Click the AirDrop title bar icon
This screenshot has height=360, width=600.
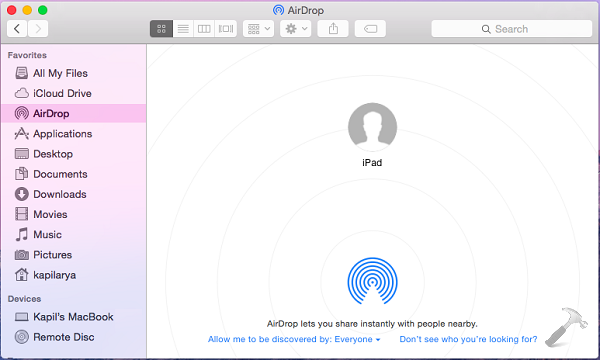pyautogui.click(x=279, y=10)
